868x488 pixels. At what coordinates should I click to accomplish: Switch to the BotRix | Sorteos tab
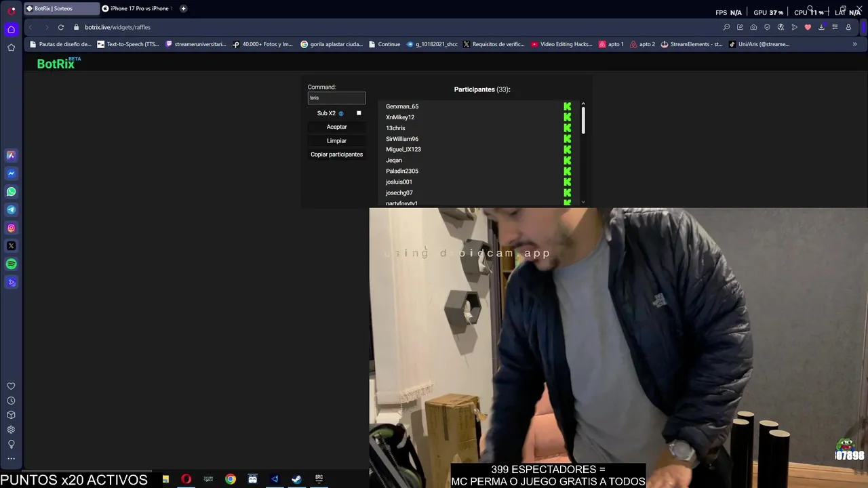coord(61,9)
